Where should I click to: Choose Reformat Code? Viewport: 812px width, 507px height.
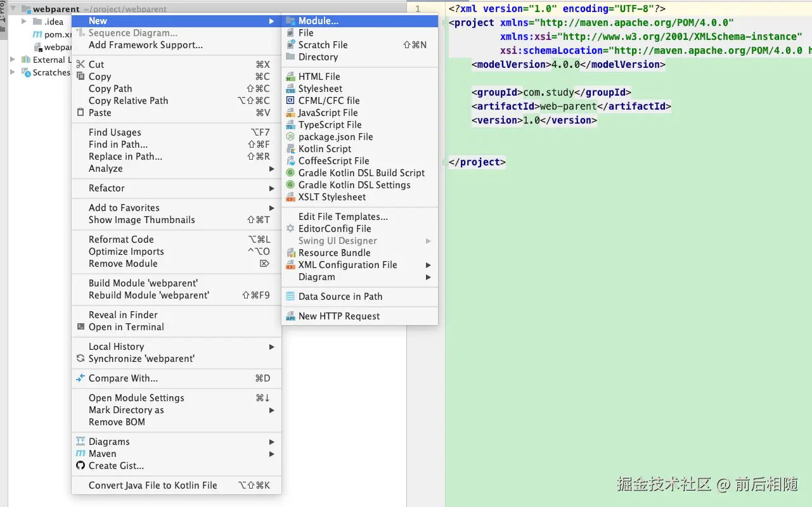[176, 240]
